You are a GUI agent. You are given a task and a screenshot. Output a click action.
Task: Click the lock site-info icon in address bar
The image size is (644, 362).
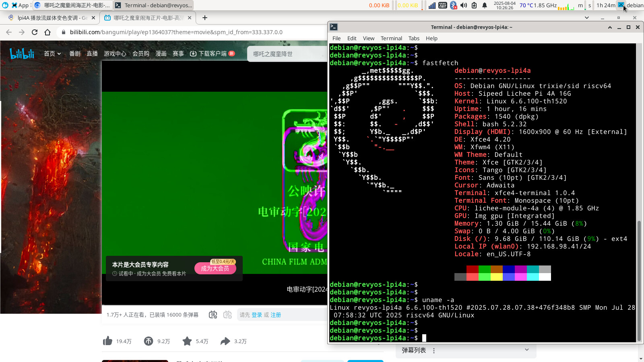pyautogui.click(x=63, y=32)
